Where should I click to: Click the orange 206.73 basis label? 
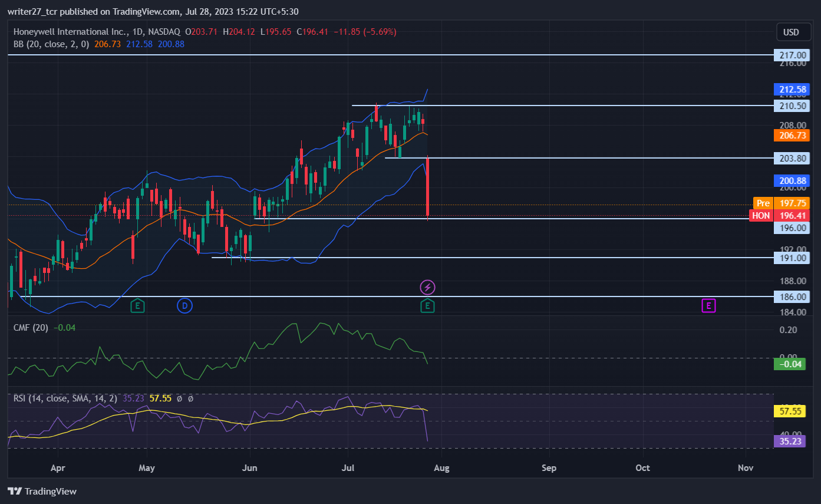tap(792, 135)
